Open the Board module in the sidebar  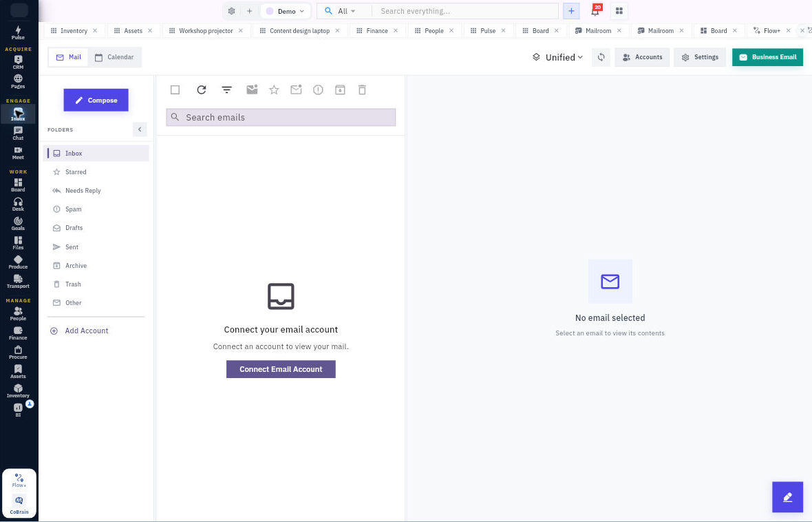tap(18, 185)
